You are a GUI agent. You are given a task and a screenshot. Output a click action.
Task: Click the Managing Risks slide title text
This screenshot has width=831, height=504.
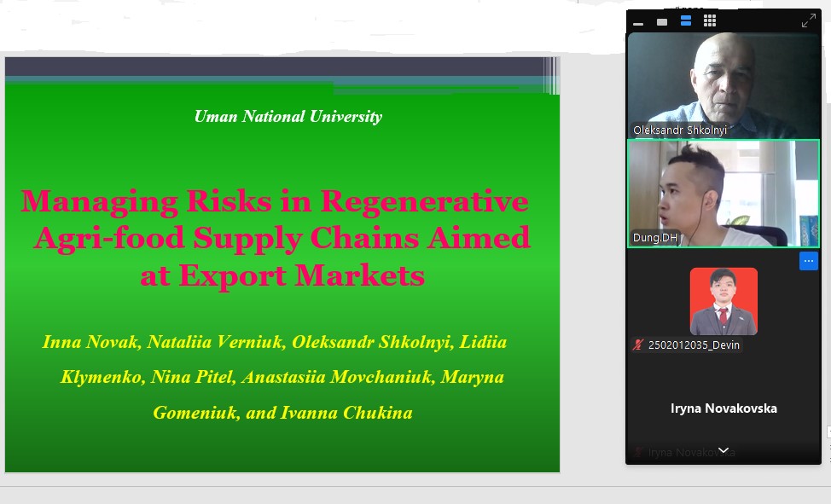pyautogui.click(x=276, y=238)
